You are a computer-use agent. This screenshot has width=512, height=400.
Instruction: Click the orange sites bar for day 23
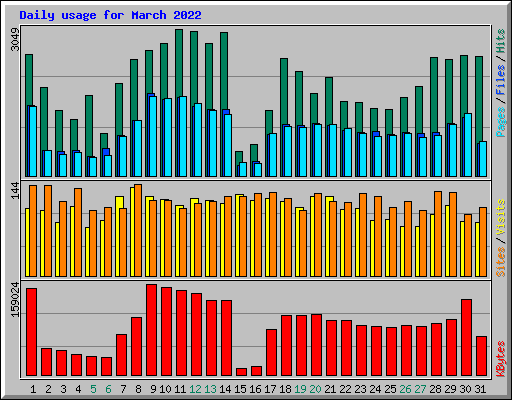[363, 235]
